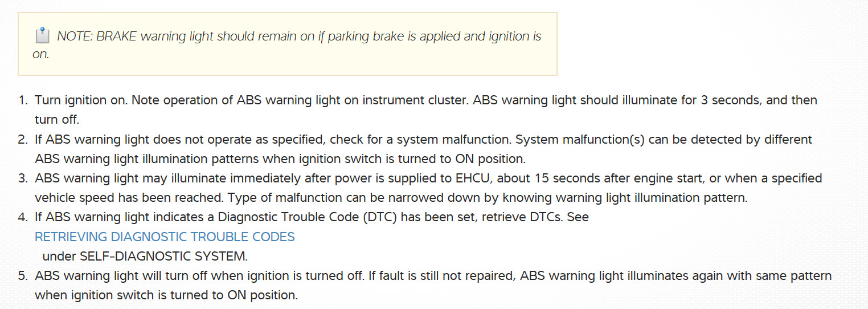Click the step 4 list number
868x309 pixels.
(23, 217)
